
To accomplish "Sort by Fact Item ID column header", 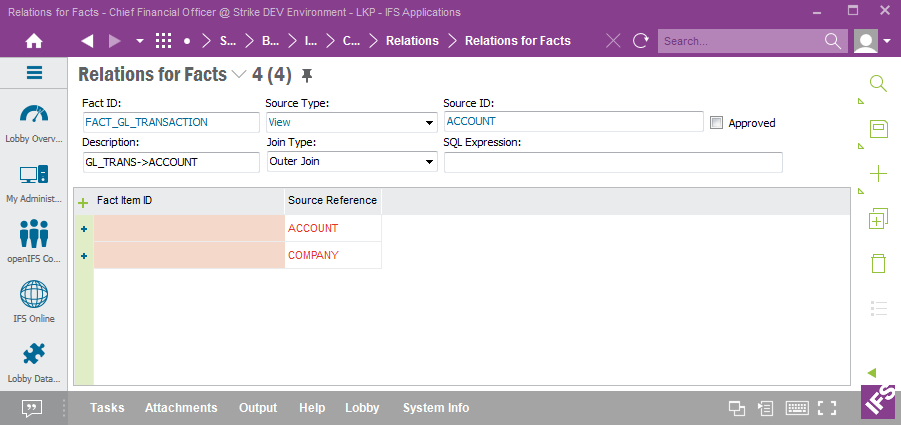I will tap(189, 200).
